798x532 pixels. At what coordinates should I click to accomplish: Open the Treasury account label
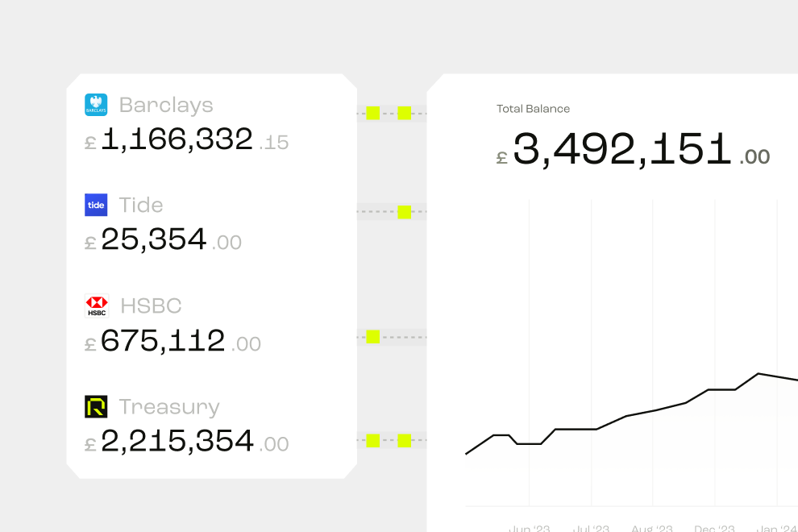pos(169,407)
